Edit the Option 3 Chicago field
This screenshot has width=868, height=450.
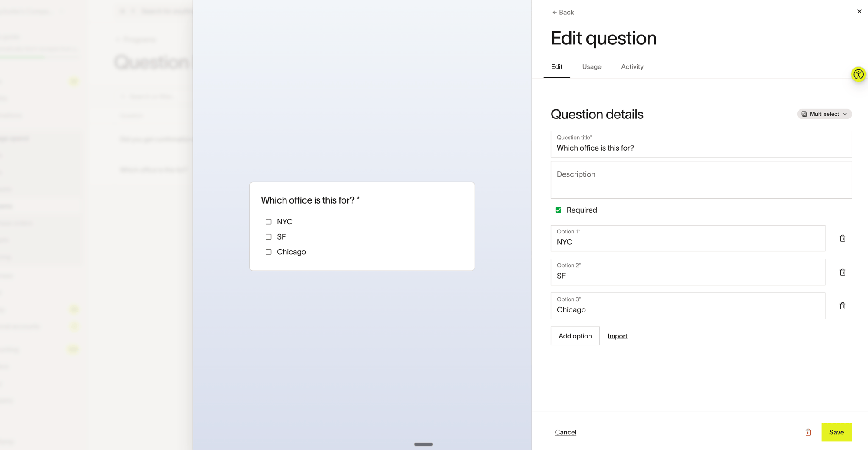688,306
